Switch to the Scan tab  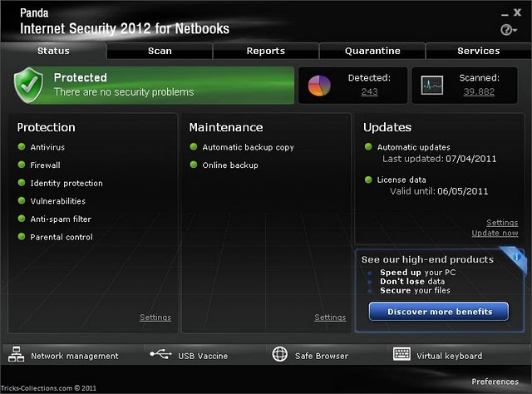click(x=160, y=51)
